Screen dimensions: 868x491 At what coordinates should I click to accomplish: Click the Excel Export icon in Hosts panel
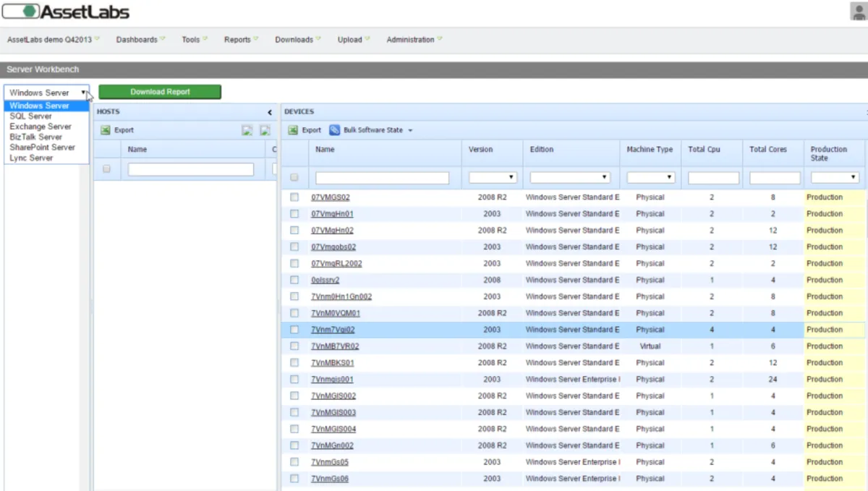[x=105, y=130]
